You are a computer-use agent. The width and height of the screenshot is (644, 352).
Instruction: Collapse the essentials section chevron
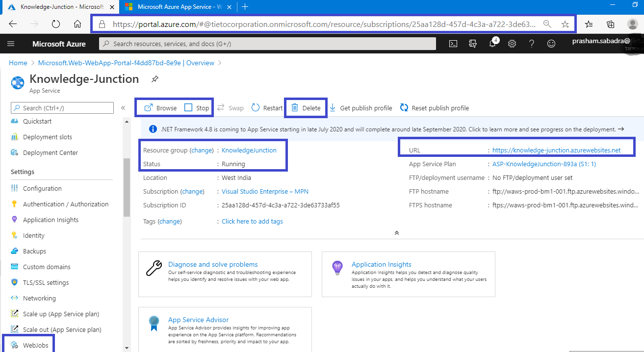[x=396, y=233]
